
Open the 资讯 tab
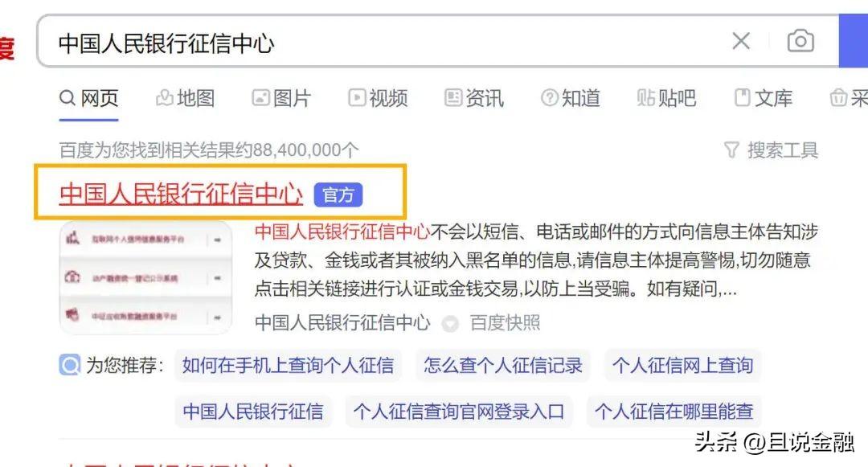[x=474, y=99]
